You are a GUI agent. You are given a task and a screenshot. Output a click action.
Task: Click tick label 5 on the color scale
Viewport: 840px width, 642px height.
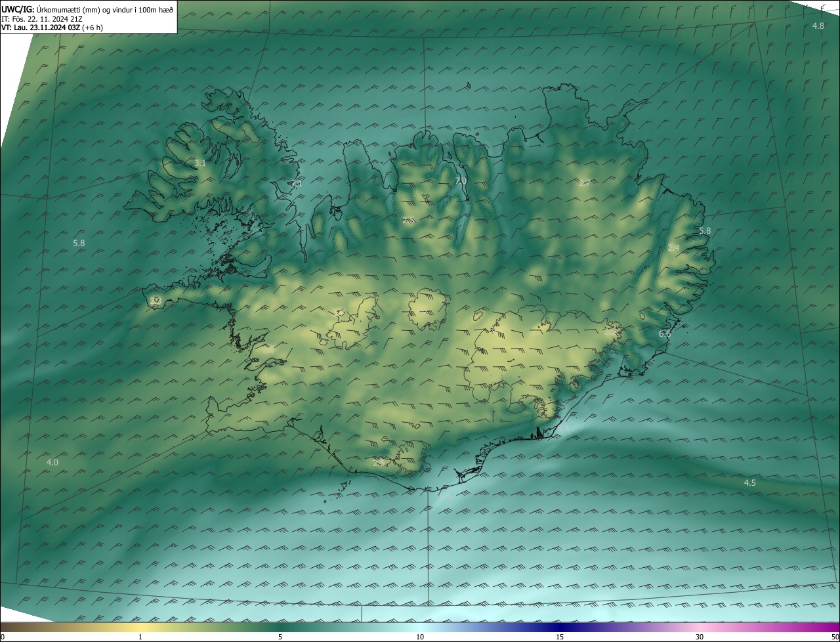(280, 637)
